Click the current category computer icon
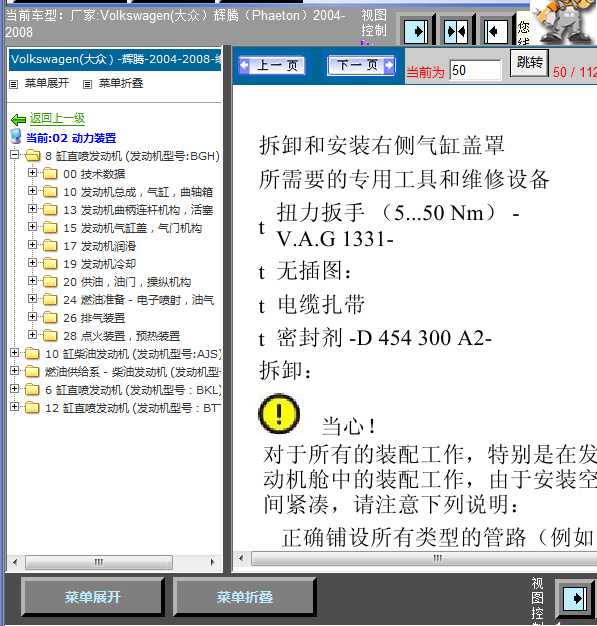 coord(16,137)
